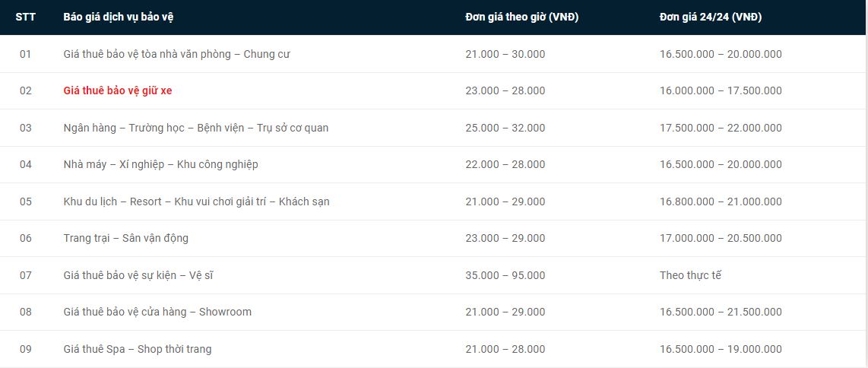
Task: Click the hourly price '35.000 – 95.000'
Action: pyautogui.click(x=505, y=275)
